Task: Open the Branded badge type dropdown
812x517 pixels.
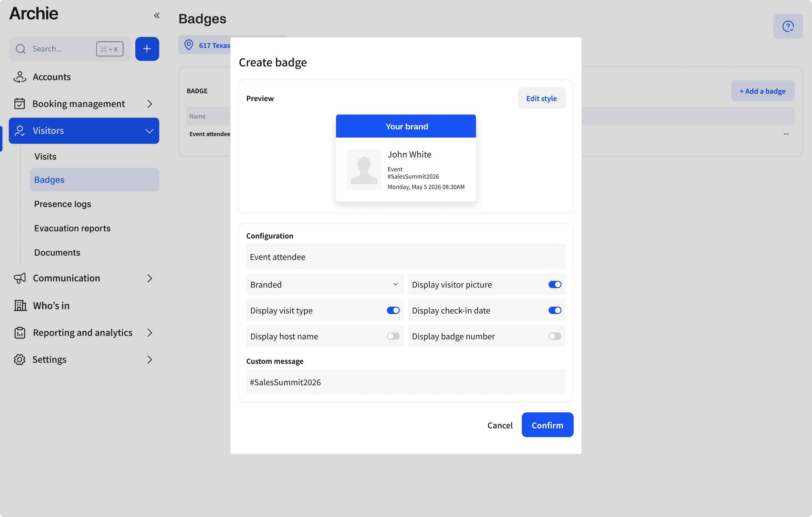Action: click(325, 284)
